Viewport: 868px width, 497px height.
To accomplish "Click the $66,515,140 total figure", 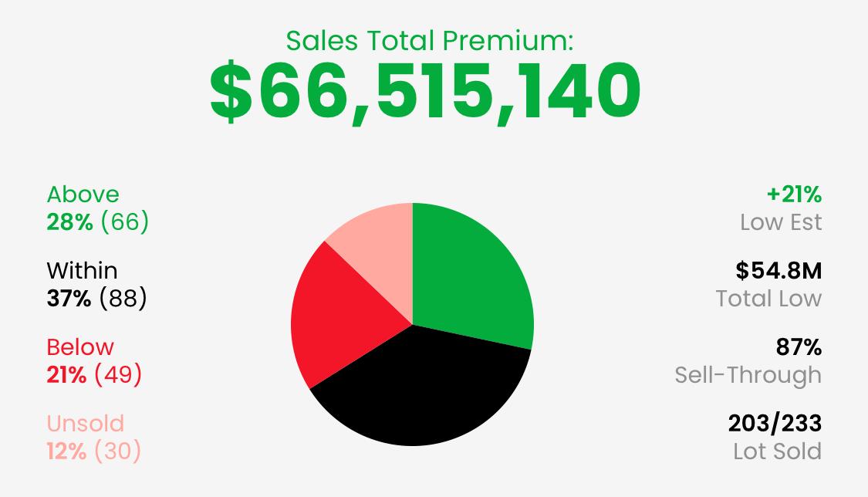I will tap(425, 91).
